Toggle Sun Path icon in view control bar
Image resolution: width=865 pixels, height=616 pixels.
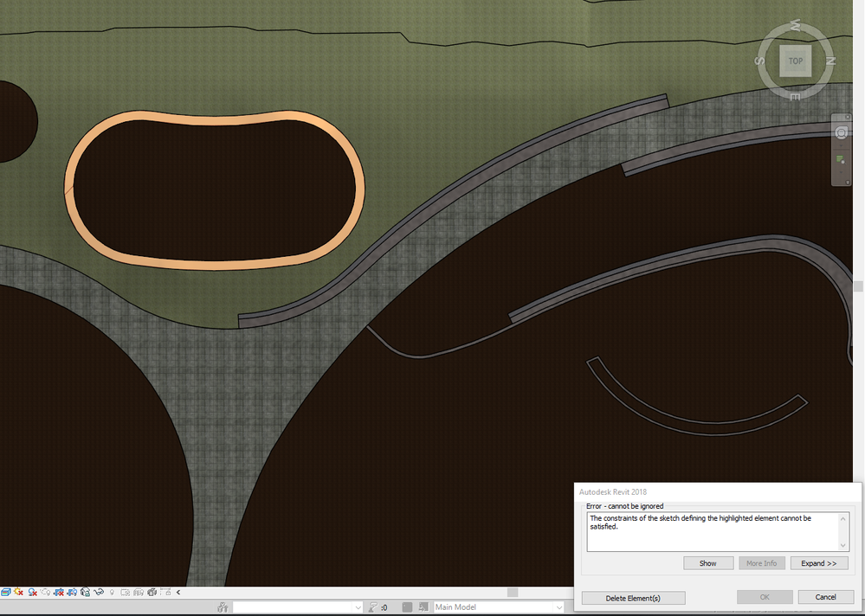click(19, 592)
